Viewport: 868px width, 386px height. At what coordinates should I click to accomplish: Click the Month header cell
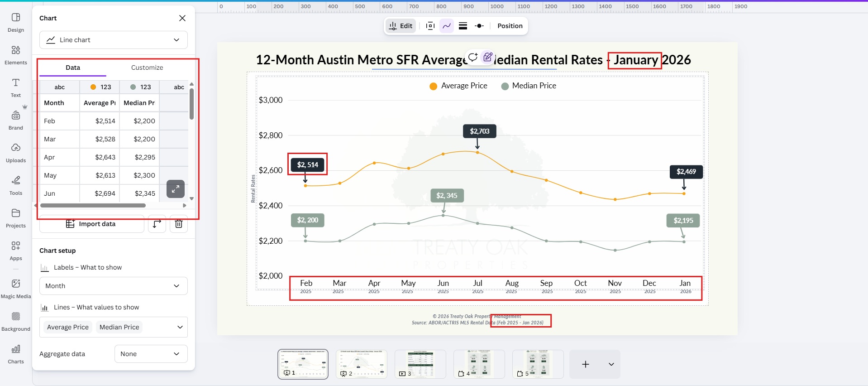[60, 103]
